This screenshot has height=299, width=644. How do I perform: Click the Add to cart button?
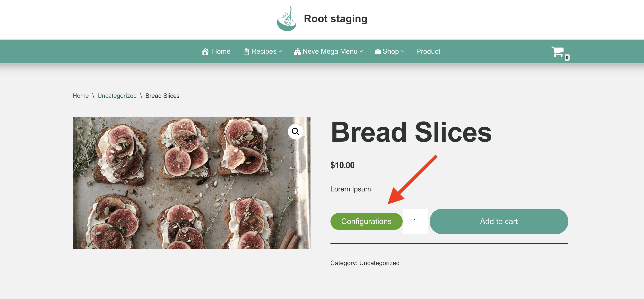click(x=499, y=221)
